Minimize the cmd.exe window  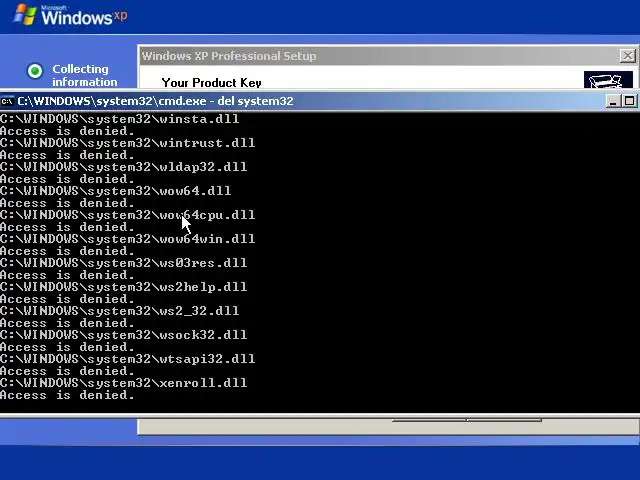[x=613, y=101]
